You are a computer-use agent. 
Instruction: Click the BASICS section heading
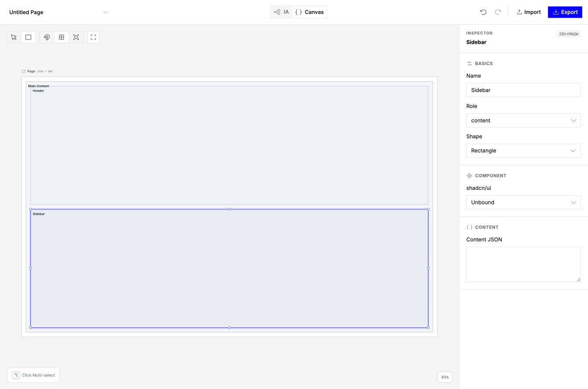tap(484, 64)
